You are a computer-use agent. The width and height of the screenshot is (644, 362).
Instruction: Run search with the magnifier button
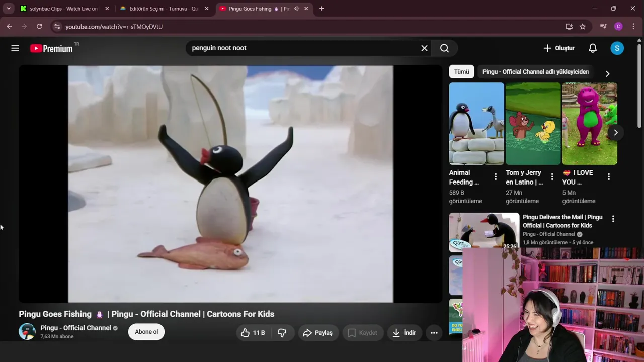pyautogui.click(x=444, y=48)
